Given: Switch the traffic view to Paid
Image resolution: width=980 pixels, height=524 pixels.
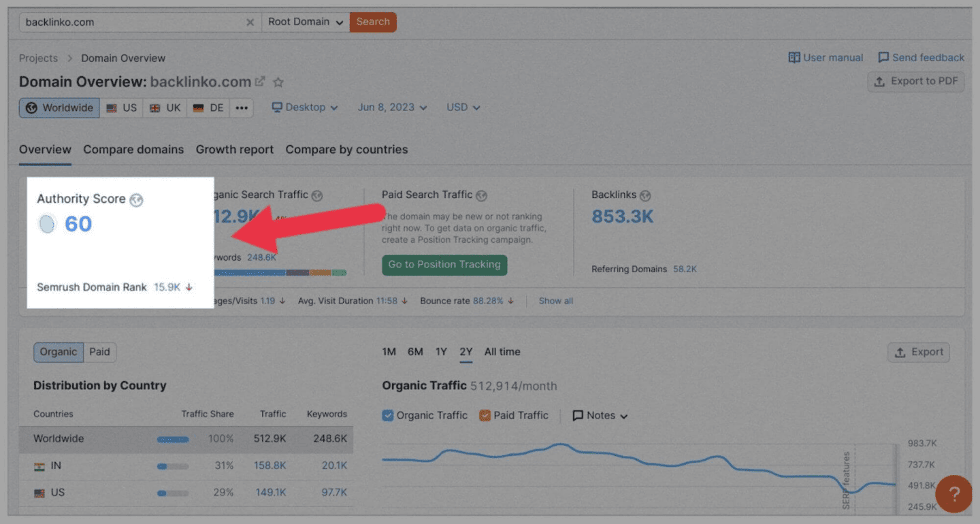Looking at the screenshot, I should tap(99, 352).
